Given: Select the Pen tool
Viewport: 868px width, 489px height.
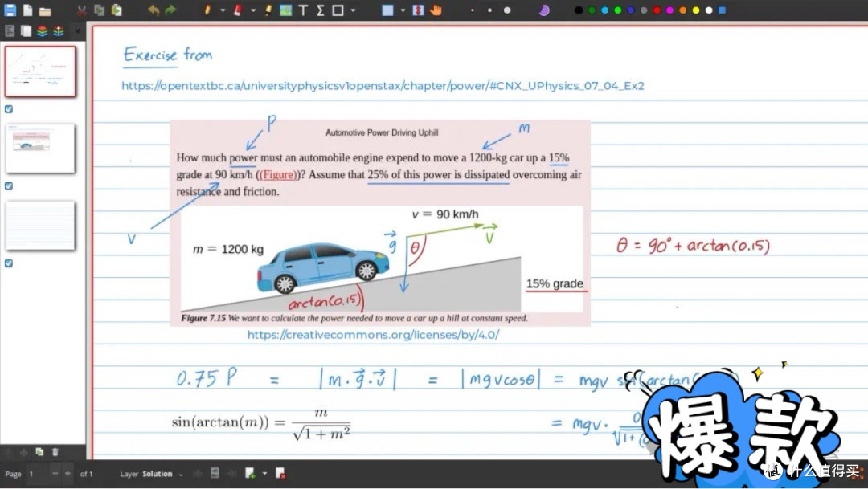Looking at the screenshot, I should pos(207,10).
